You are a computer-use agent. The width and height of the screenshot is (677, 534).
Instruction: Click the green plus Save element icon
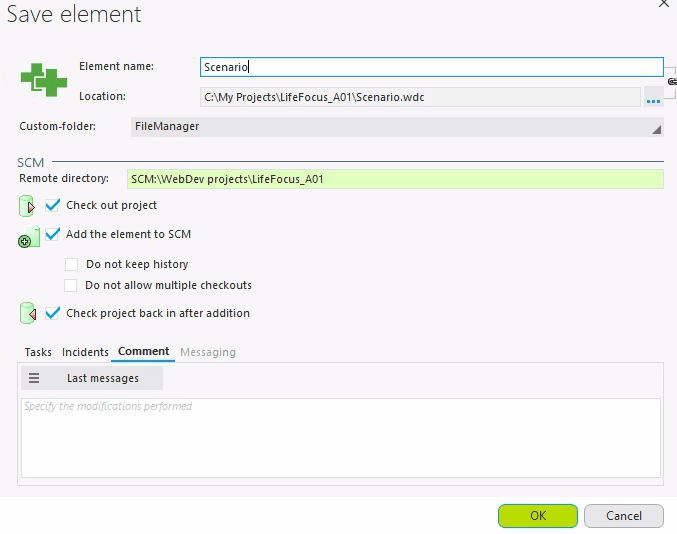[42, 79]
